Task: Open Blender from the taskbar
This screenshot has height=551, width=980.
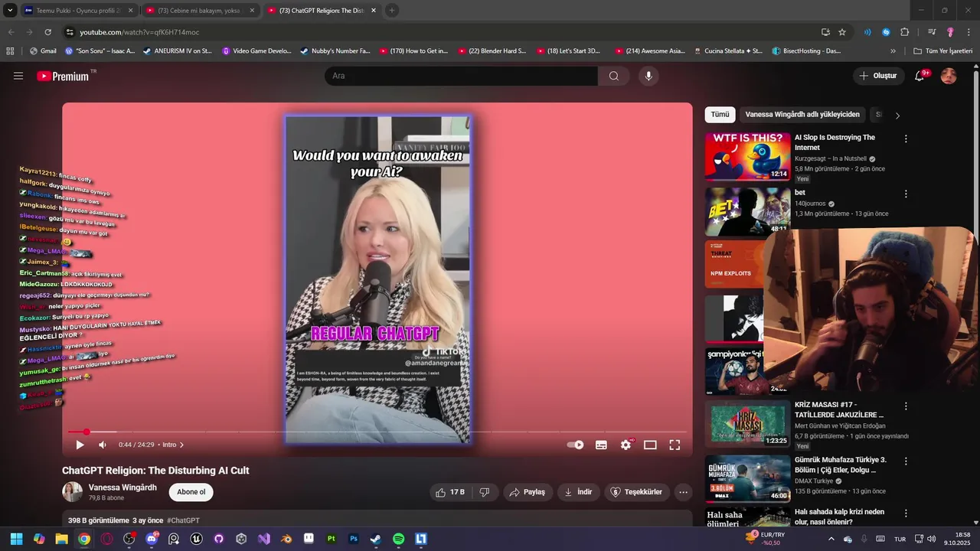Action: pos(286,539)
